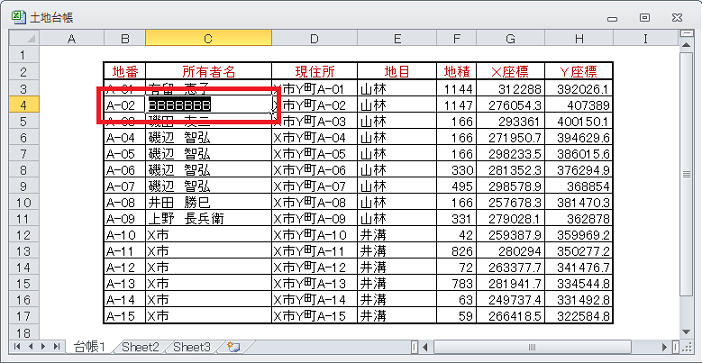Image resolution: width=702 pixels, height=363 pixels.
Task: Select column B header
Action: coord(125,38)
